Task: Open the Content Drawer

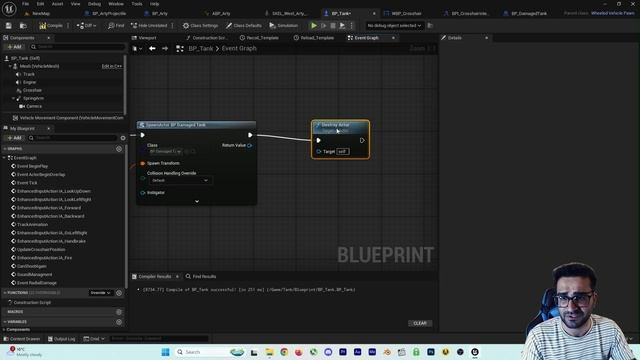Action: point(22,339)
